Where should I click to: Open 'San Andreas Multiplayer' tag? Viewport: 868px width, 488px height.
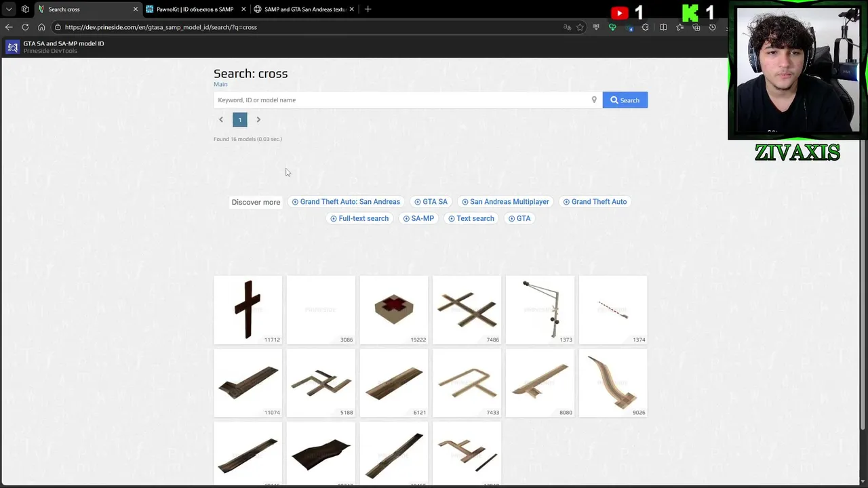pos(505,201)
